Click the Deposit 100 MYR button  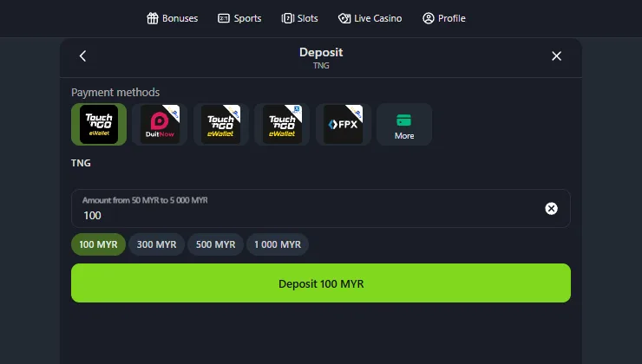pyautogui.click(x=321, y=283)
